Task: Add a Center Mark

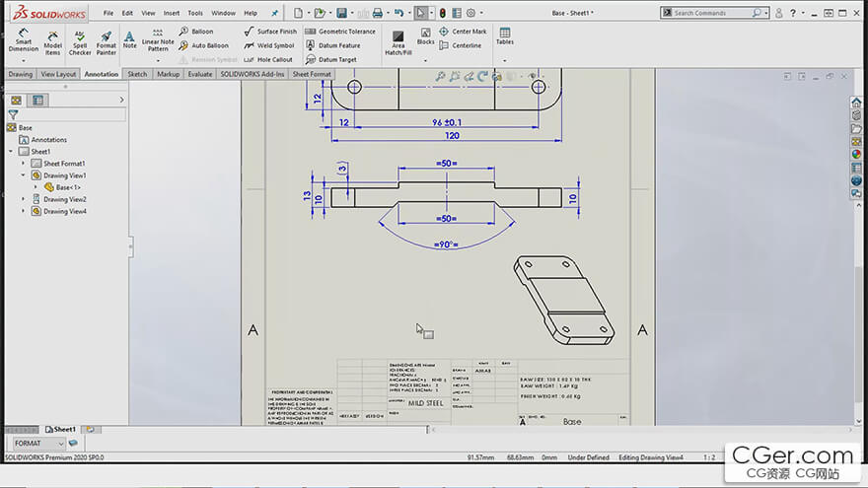Action: (x=463, y=32)
